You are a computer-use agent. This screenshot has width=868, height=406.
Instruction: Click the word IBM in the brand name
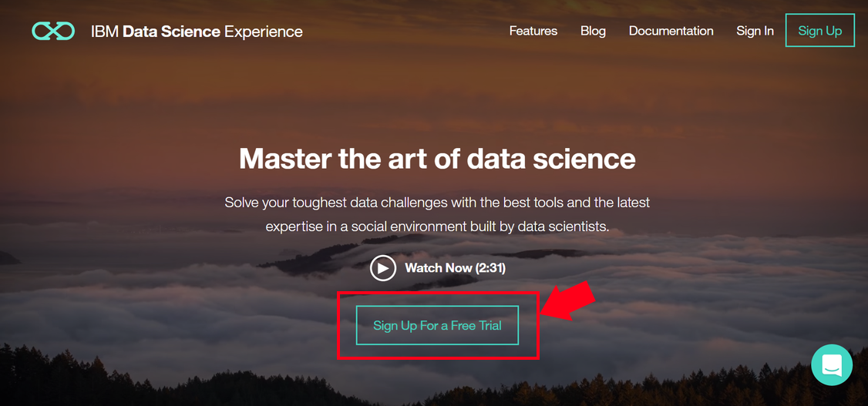pos(105,32)
